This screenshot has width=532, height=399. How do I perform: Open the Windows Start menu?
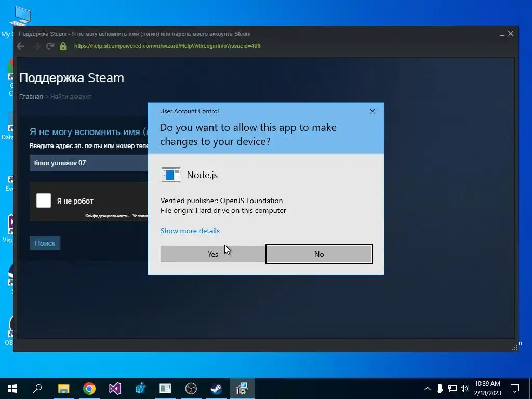click(12, 389)
